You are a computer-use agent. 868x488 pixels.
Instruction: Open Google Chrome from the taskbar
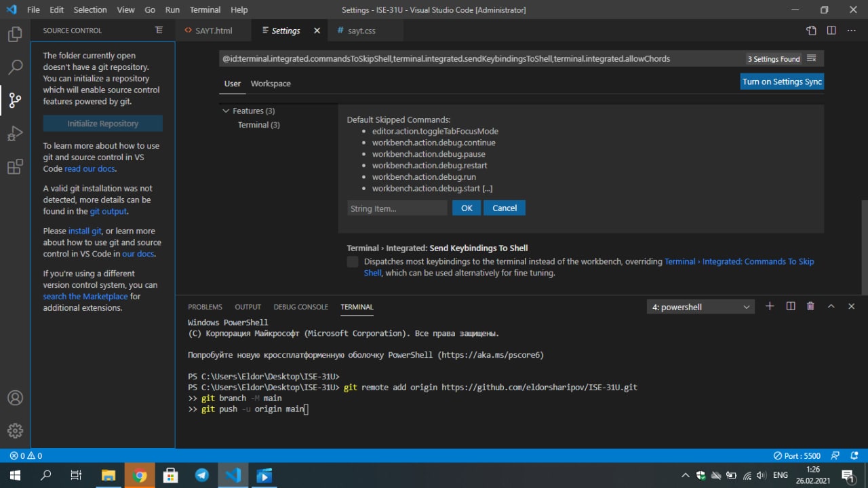point(140,475)
